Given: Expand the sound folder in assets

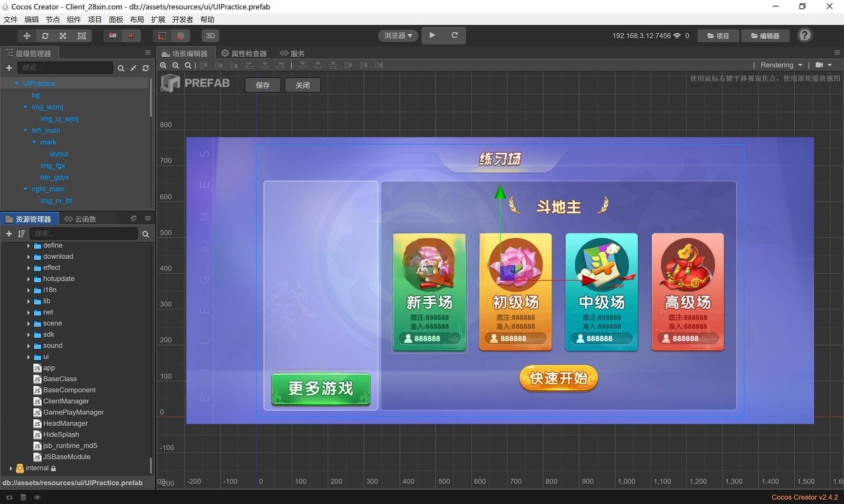Looking at the screenshot, I should pyautogui.click(x=29, y=346).
